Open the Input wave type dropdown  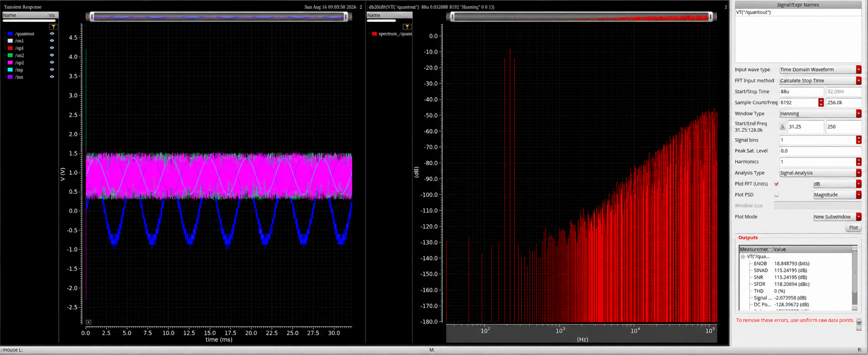(820, 69)
